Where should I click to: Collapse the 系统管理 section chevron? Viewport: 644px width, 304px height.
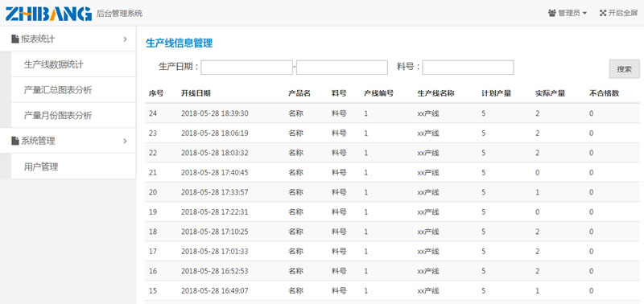(x=125, y=141)
